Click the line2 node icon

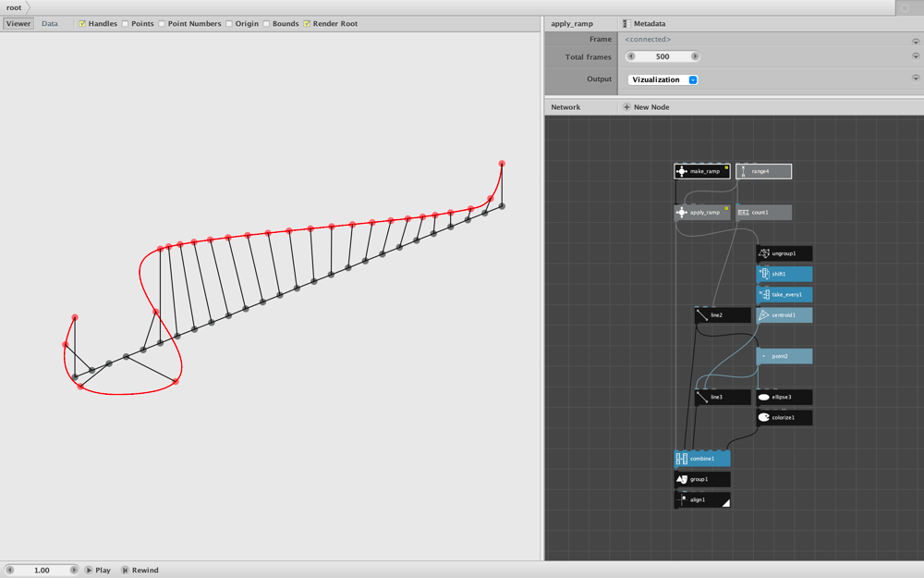(x=702, y=315)
